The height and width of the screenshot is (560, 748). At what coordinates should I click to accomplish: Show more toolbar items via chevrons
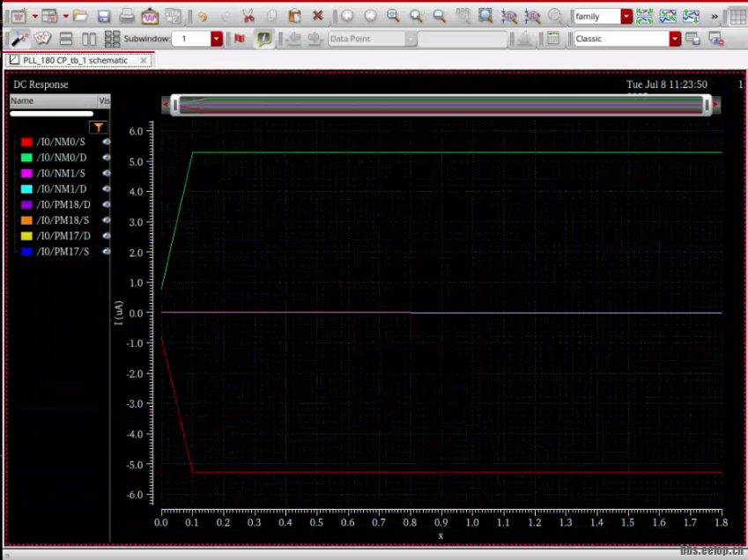pos(715,17)
